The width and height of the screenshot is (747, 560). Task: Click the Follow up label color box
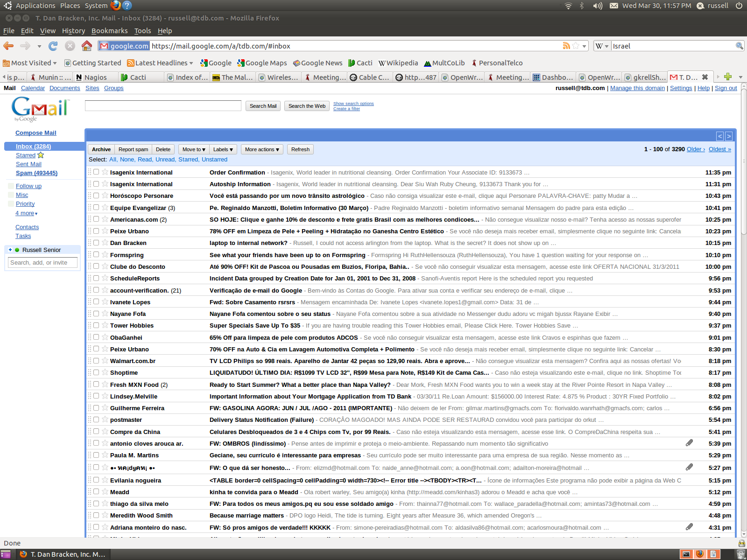coord(11,186)
